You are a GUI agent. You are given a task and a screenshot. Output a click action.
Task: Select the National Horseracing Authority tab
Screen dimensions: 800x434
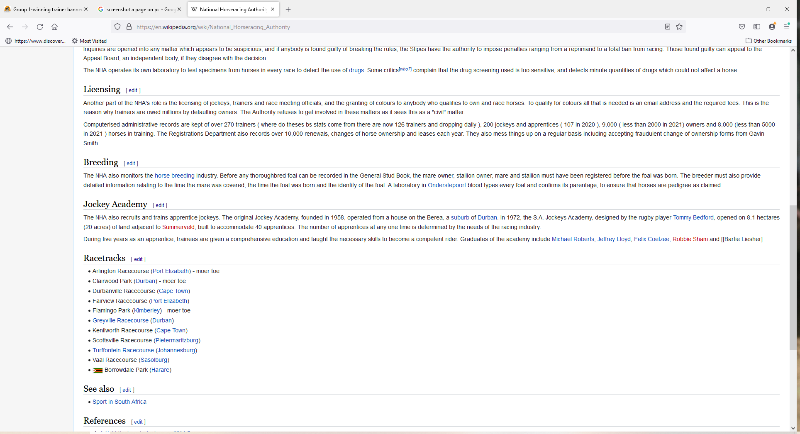tap(232, 9)
